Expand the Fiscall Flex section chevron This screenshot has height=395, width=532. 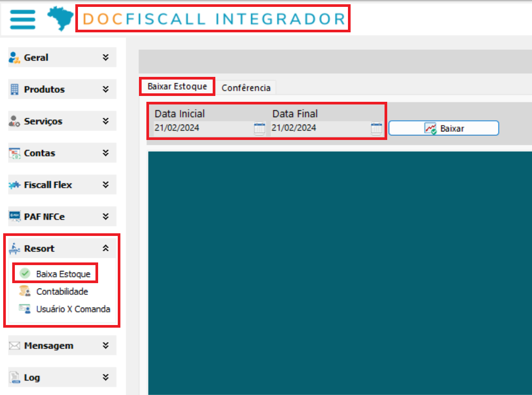tap(106, 185)
